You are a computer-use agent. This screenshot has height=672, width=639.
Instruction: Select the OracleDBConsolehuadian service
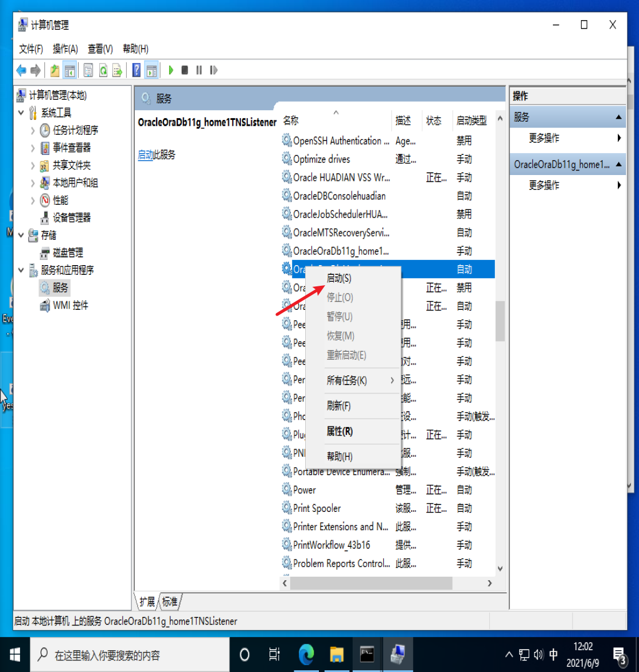pos(388,196)
